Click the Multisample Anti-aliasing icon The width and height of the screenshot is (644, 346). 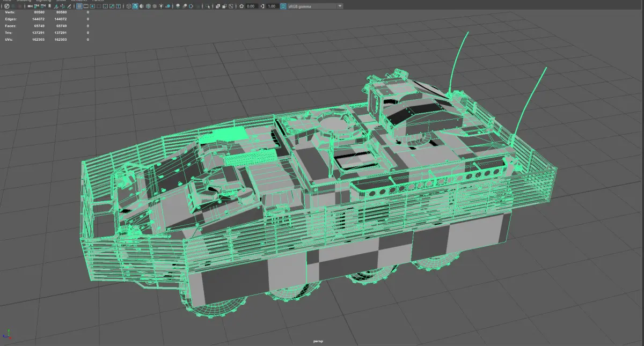[x=191, y=6]
